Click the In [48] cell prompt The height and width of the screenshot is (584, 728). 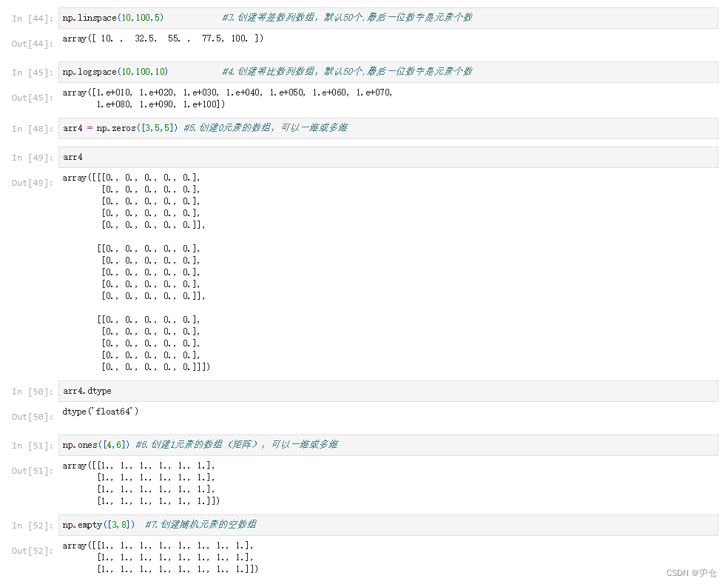coord(28,127)
